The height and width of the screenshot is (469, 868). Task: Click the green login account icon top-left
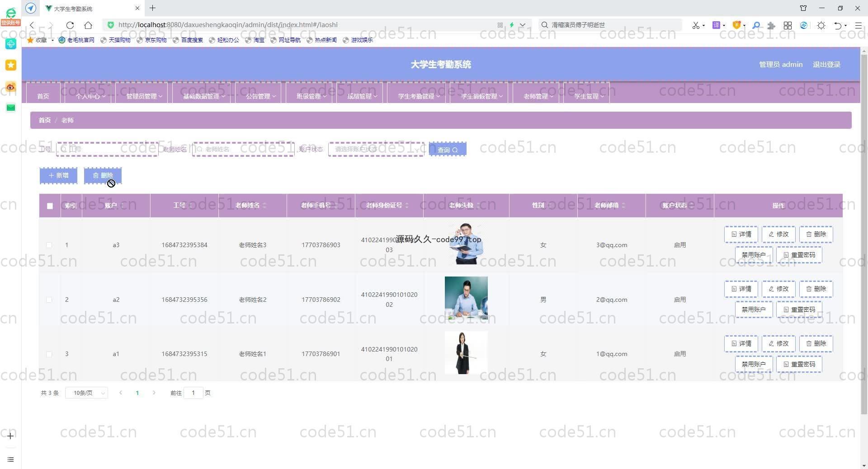(x=10, y=16)
